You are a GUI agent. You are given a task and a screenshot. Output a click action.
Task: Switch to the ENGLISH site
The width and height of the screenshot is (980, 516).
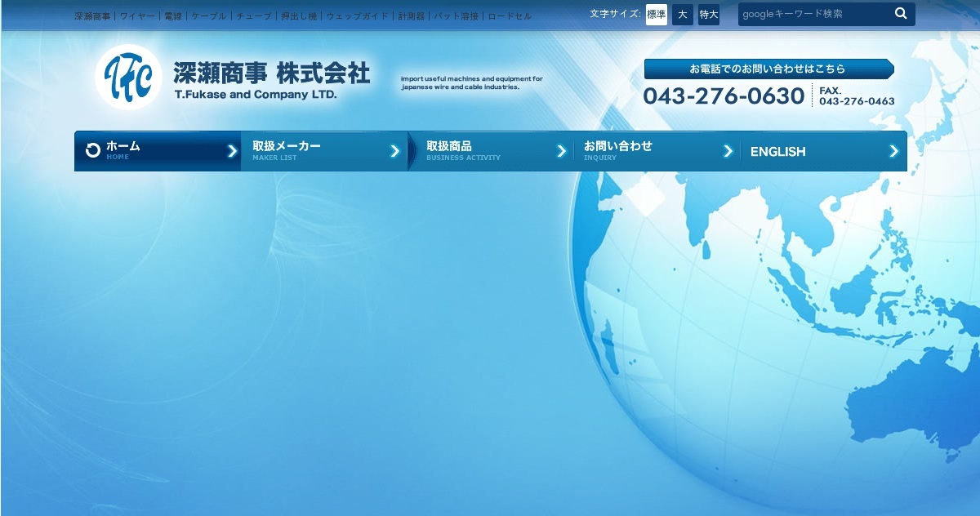click(824, 151)
